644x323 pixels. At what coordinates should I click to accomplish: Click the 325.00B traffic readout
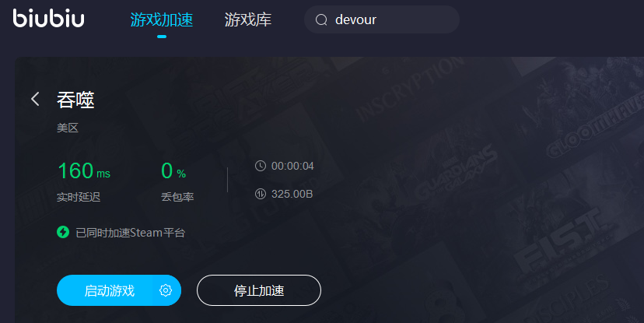coord(292,194)
